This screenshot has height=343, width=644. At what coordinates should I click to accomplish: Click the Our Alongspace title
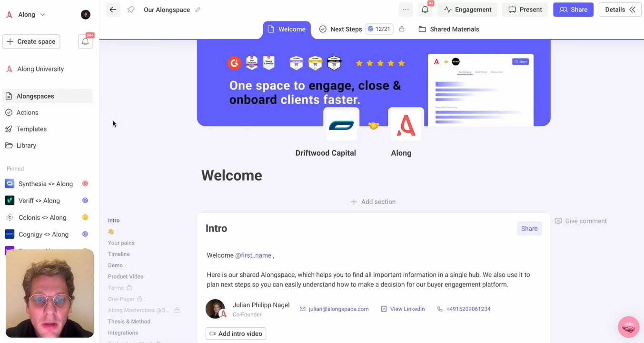click(x=167, y=10)
